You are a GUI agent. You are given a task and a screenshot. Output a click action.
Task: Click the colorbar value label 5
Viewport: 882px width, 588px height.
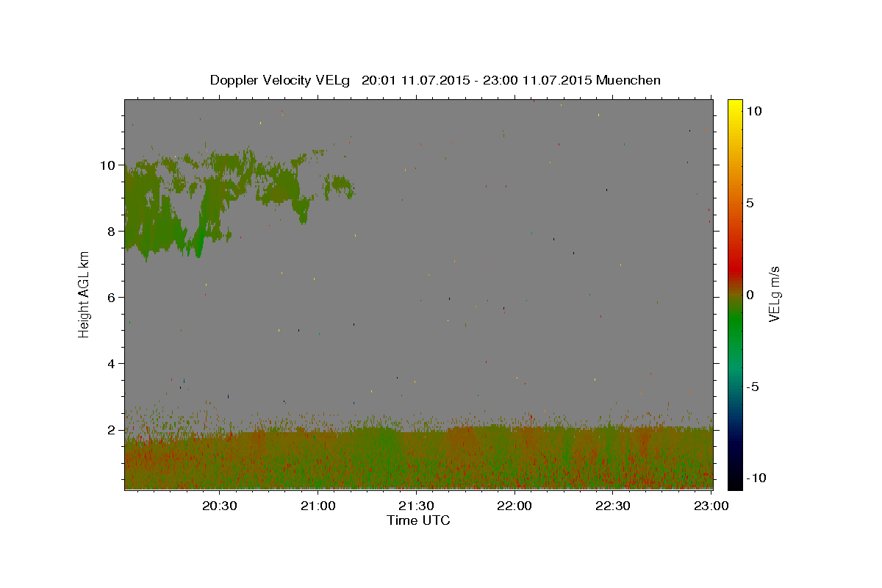click(x=750, y=203)
